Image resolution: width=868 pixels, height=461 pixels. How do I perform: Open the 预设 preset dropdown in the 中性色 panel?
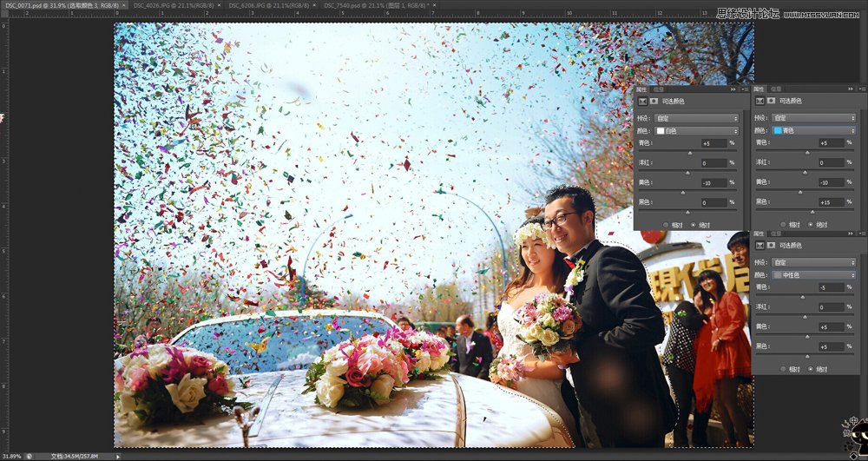[814, 262]
